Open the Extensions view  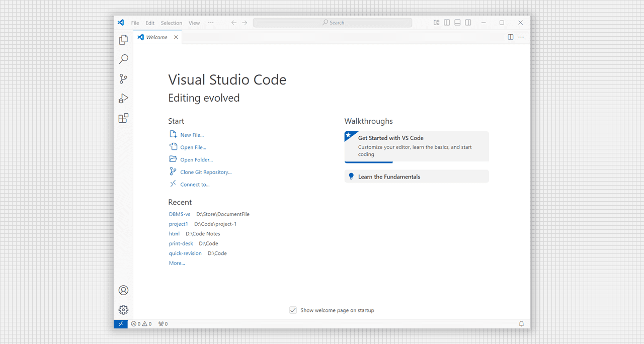(x=123, y=118)
